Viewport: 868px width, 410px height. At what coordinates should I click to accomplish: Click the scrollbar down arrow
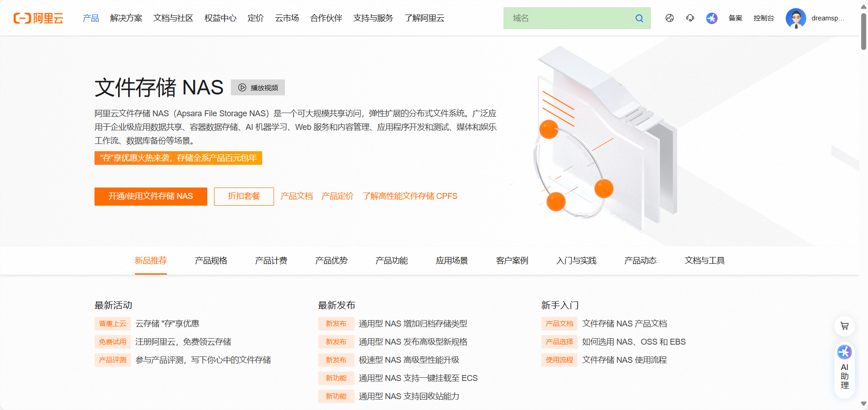[x=863, y=404]
